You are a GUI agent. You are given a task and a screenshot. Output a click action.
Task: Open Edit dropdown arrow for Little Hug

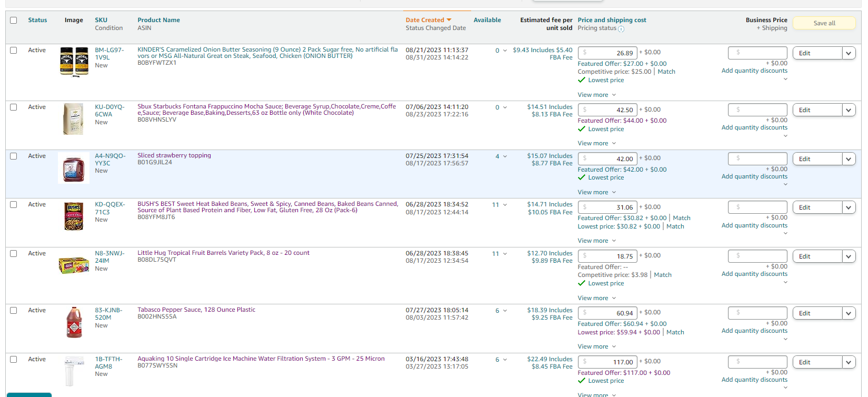point(849,256)
